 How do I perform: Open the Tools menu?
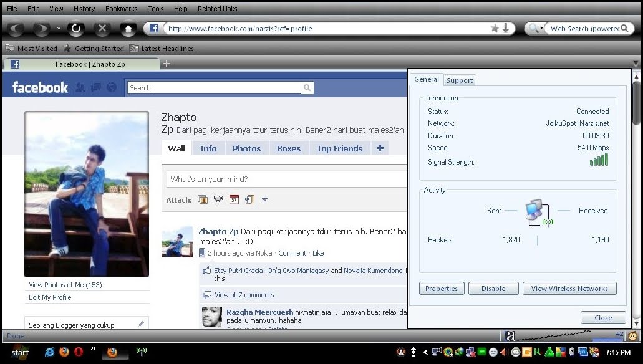click(156, 9)
